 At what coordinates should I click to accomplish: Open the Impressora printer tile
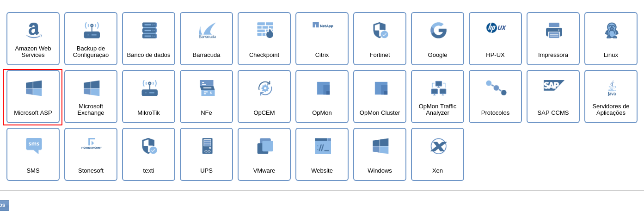click(x=553, y=39)
